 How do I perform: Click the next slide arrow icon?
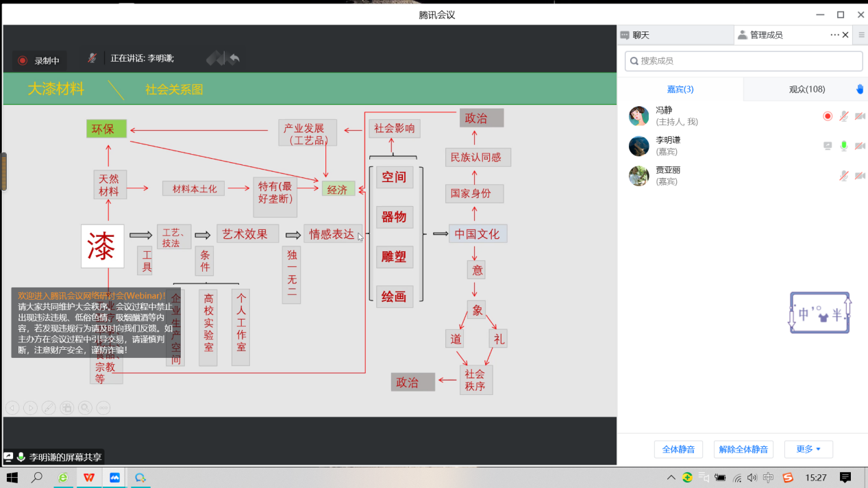30,408
